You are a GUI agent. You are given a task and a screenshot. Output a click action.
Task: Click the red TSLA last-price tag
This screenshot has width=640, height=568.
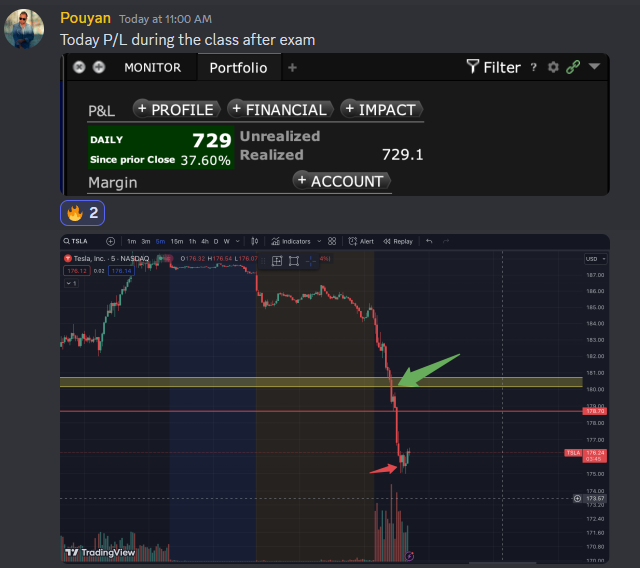tap(573, 453)
